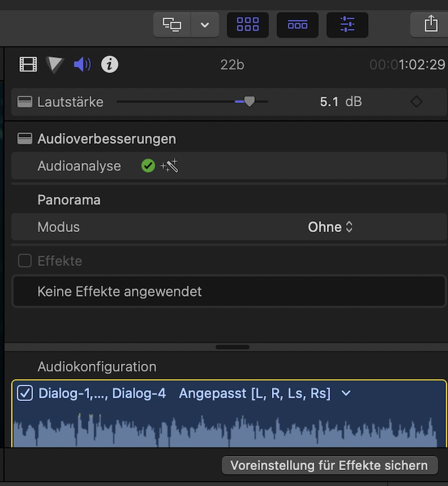This screenshot has width=448, height=486.
Task: Uncheck the Dialog-1 to Dialog-4 component
Action: [x=25, y=393]
